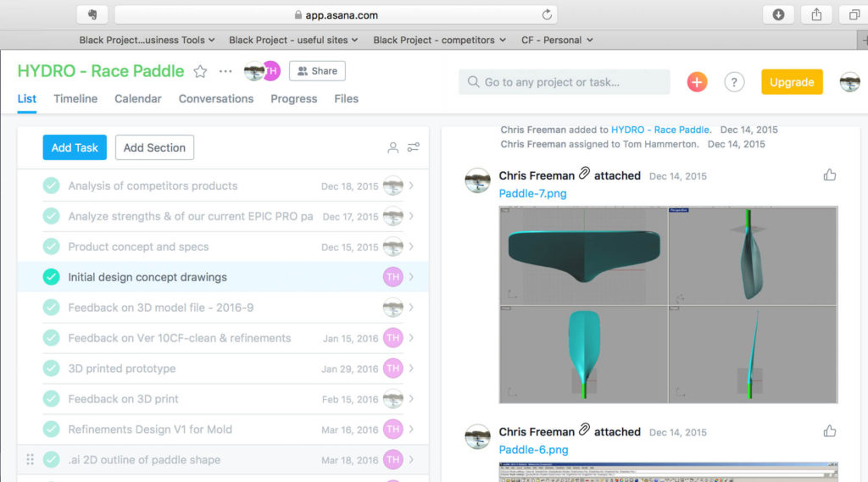Click the Evernote web clipper icon
The image size is (868, 482).
[x=92, y=15]
